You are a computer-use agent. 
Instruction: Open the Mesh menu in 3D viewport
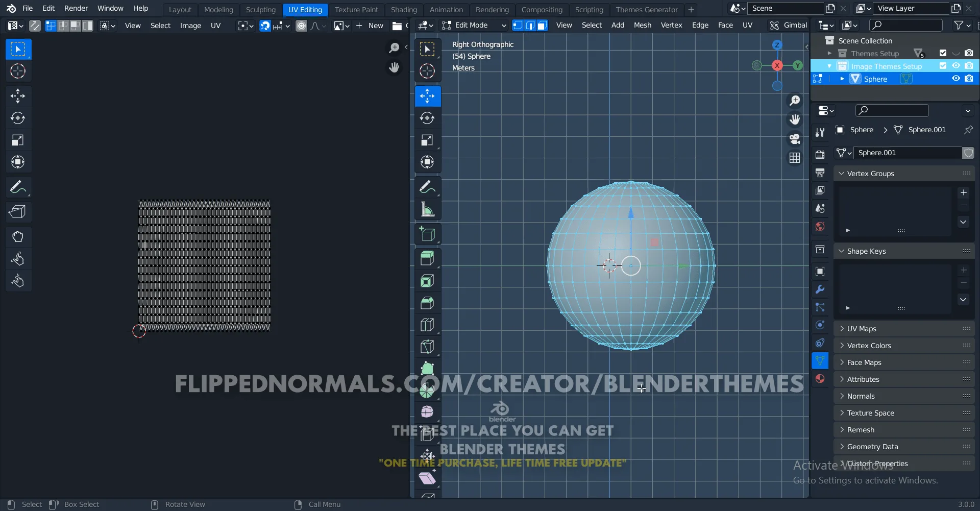click(642, 25)
